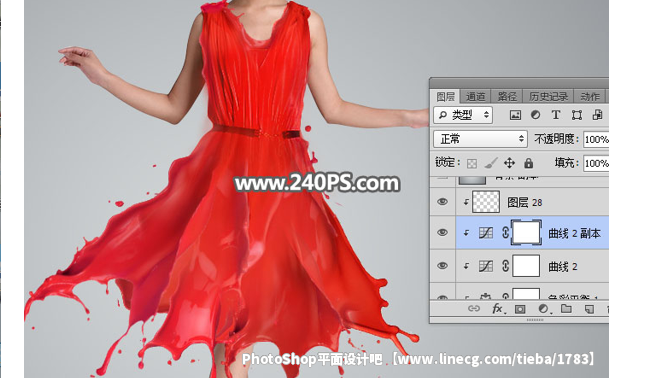This screenshot has height=378, width=650.
Task: Toggle lock image pixels brush
Action: pyautogui.click(x=491, y=163)
